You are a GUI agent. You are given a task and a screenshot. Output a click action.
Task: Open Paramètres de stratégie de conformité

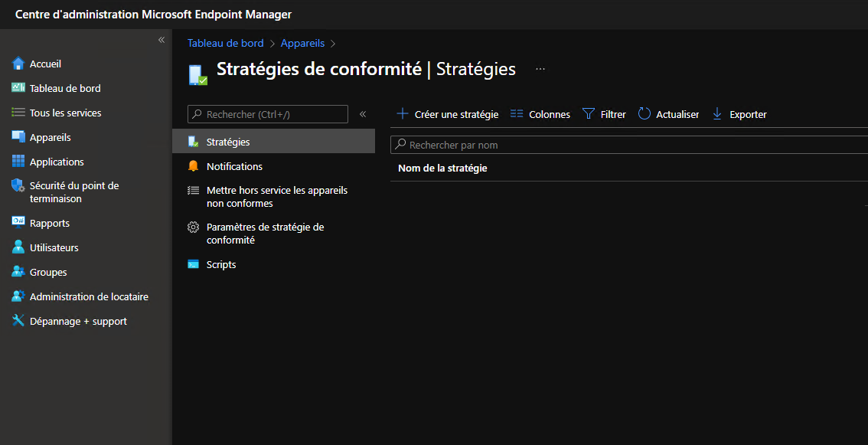point(265,234)
